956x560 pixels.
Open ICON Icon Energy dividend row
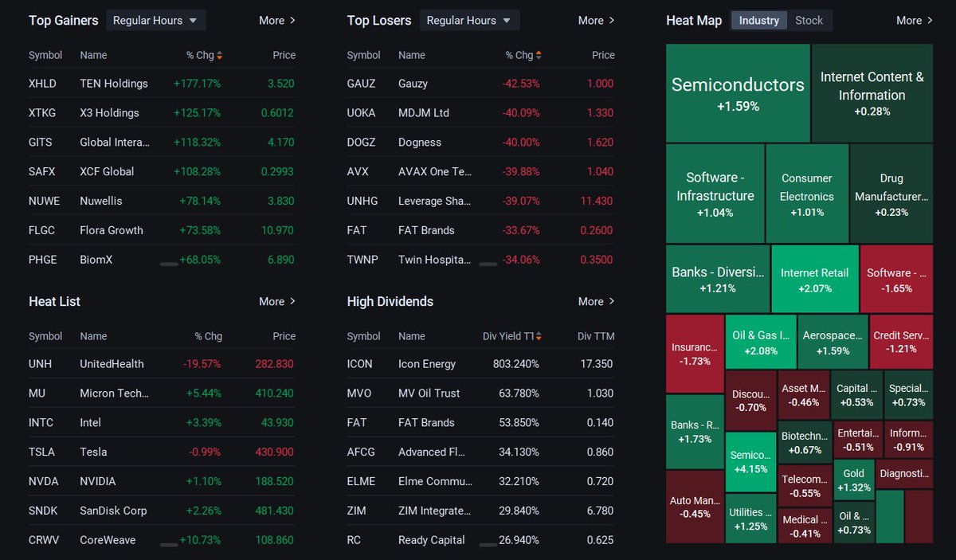coord(480,364)
